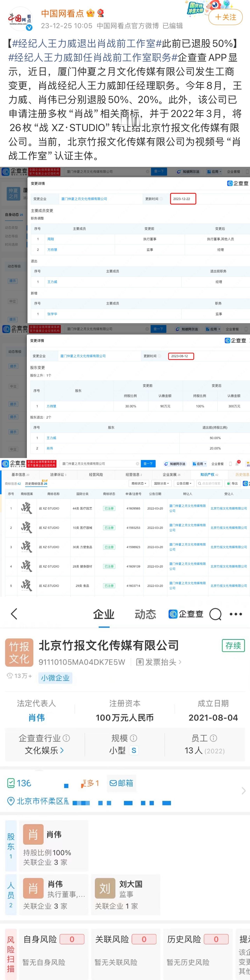Open 张学华 member link
The image size is (250, 980).
[x=52, y=314]
